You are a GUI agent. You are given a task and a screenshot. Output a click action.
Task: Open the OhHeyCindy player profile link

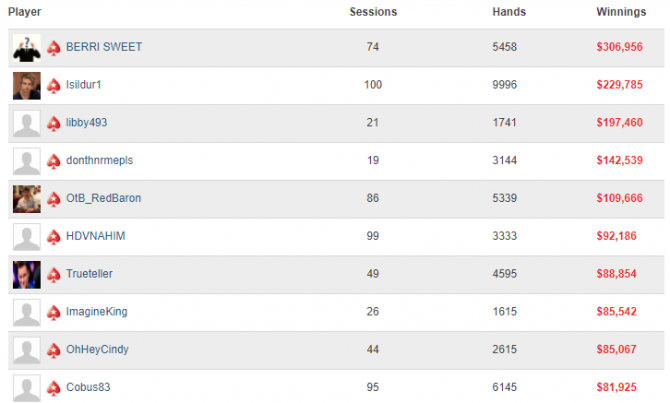click(x=97, y=349)
